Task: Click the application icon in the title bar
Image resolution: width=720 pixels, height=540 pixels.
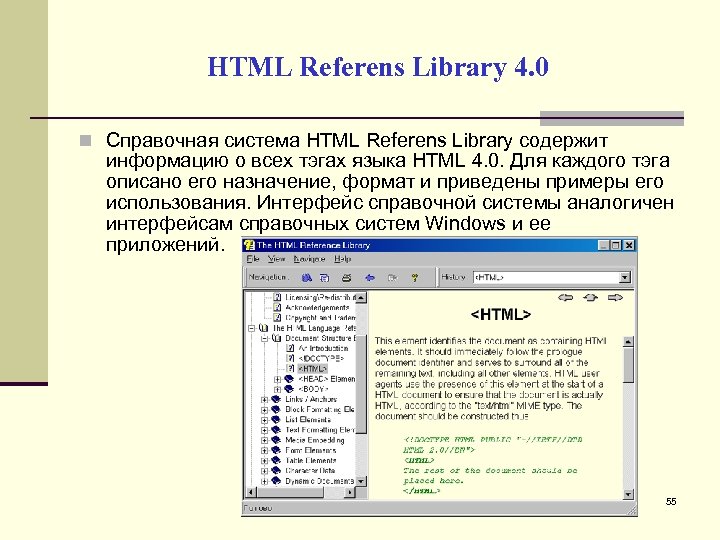Action: click(249, 245)
